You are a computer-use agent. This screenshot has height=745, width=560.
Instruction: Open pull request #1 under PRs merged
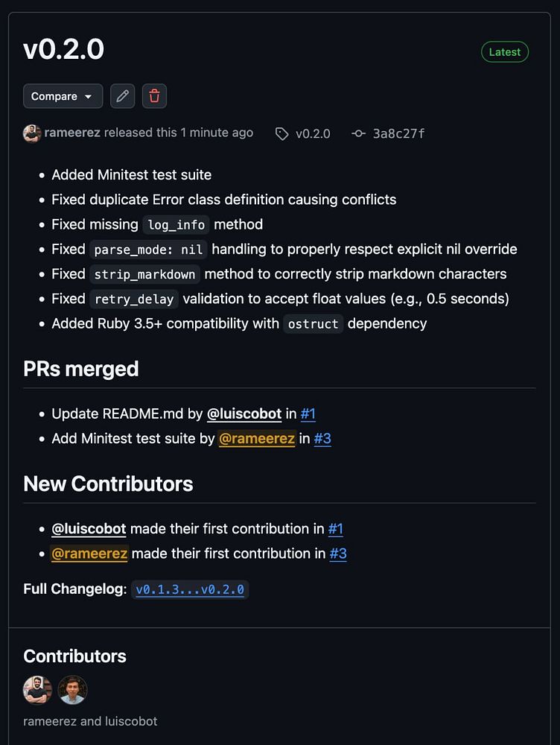(308, 413)
